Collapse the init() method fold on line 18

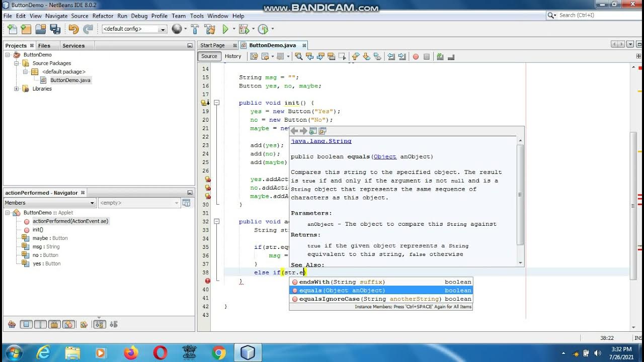(x=217, y=103)
